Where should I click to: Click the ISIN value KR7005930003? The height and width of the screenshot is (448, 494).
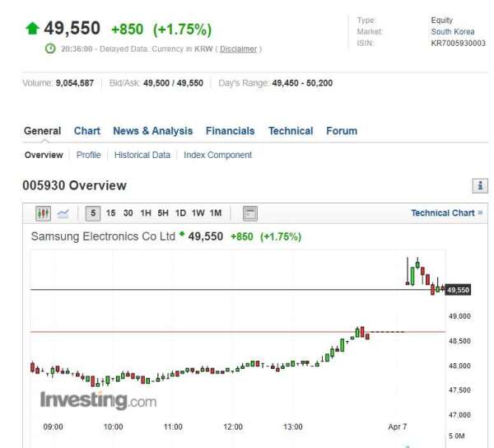[459, 43]
